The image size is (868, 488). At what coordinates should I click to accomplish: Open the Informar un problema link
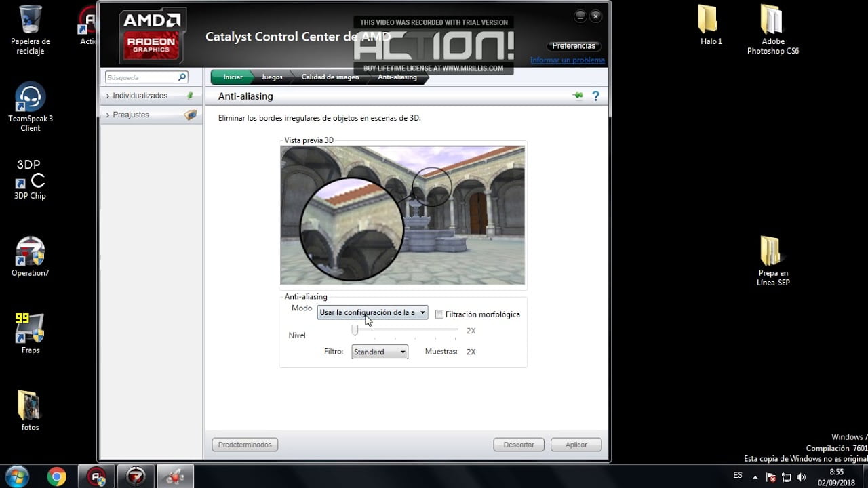[x=568, y=60]
